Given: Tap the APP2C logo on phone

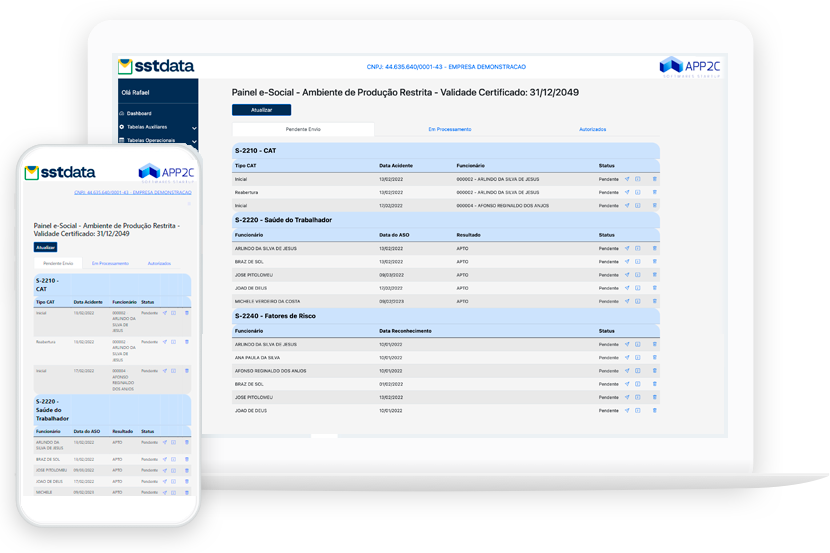Looking at the screenshot, I should point(166,173).
